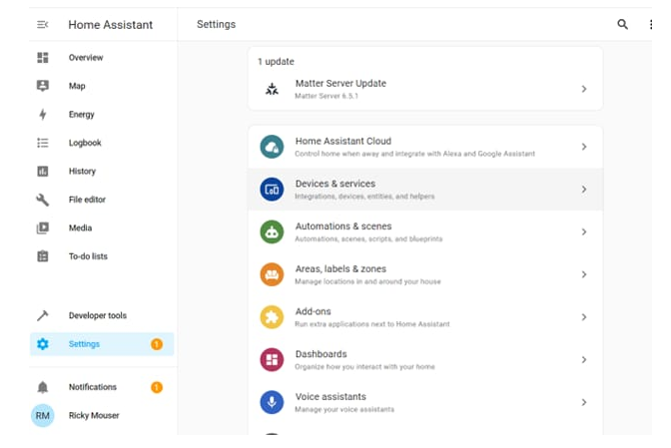Click the Devices & services icon
Image resolution: width=671 pixels, height=448 pixels.
[272, 189]
